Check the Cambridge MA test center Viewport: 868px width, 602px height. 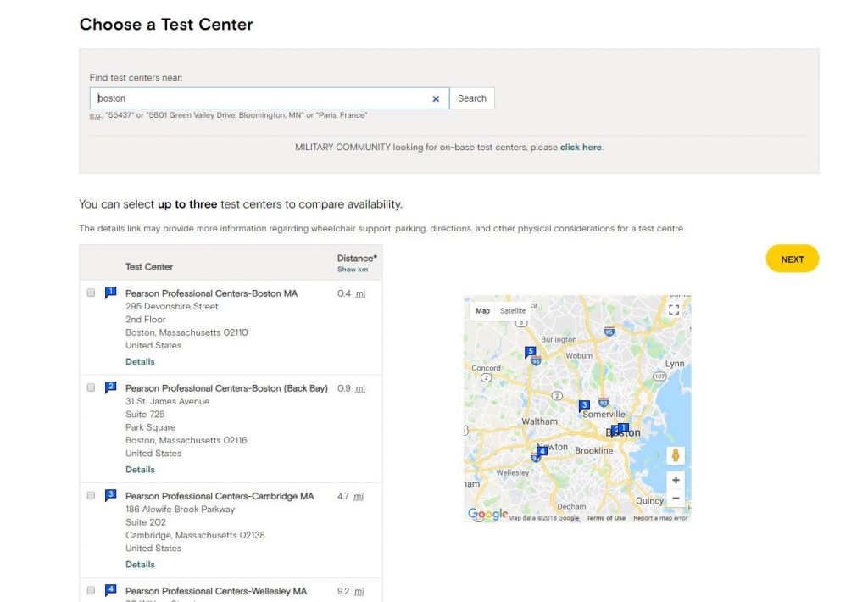tap(91, 496)
